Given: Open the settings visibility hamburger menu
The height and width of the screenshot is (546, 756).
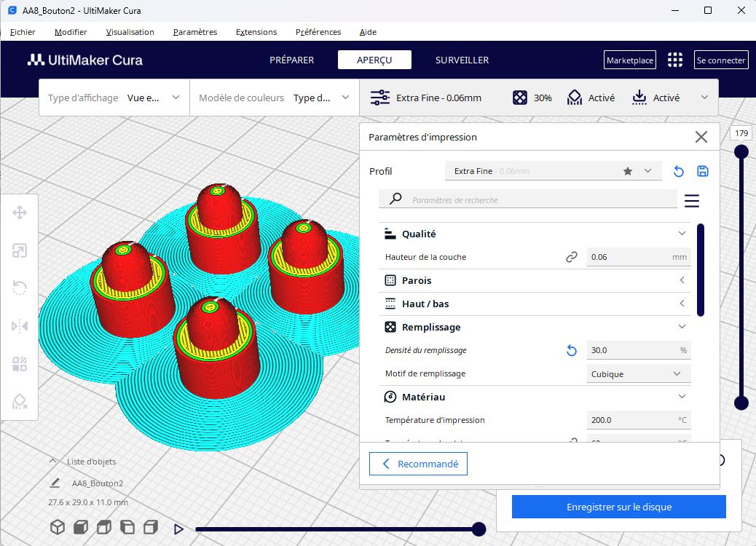Looking at the screenshot, I should (x=692, y=200).
